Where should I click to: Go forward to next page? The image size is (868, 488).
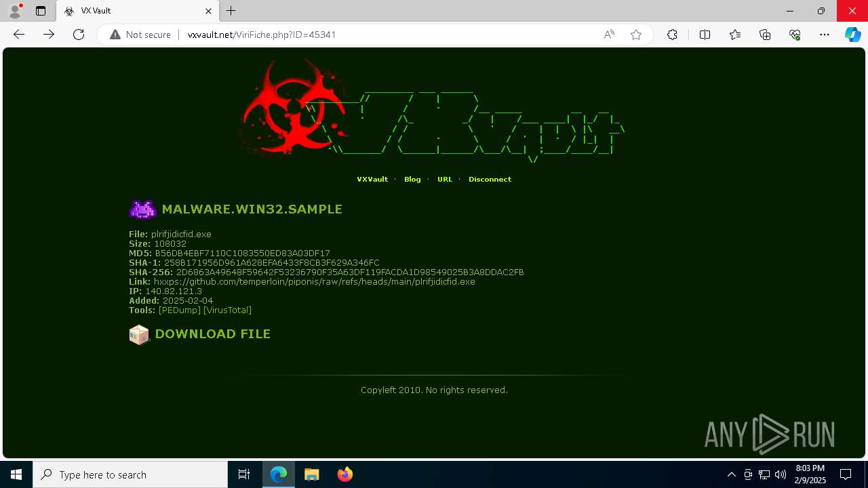(49, 35)
